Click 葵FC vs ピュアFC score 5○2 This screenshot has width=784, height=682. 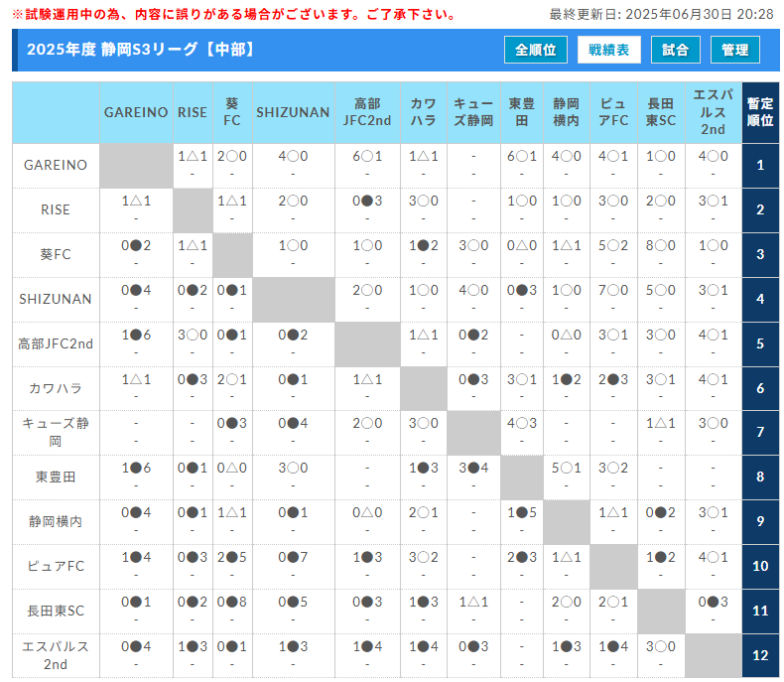[613, 245]
